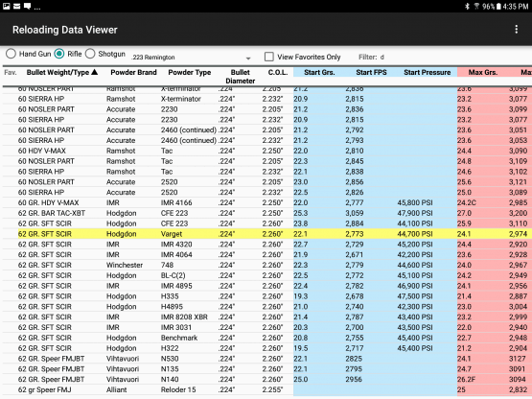Open the three-dot overflow menu
Image resolution: width=532 pixels, height=399 pixels.
pos(516,30)
